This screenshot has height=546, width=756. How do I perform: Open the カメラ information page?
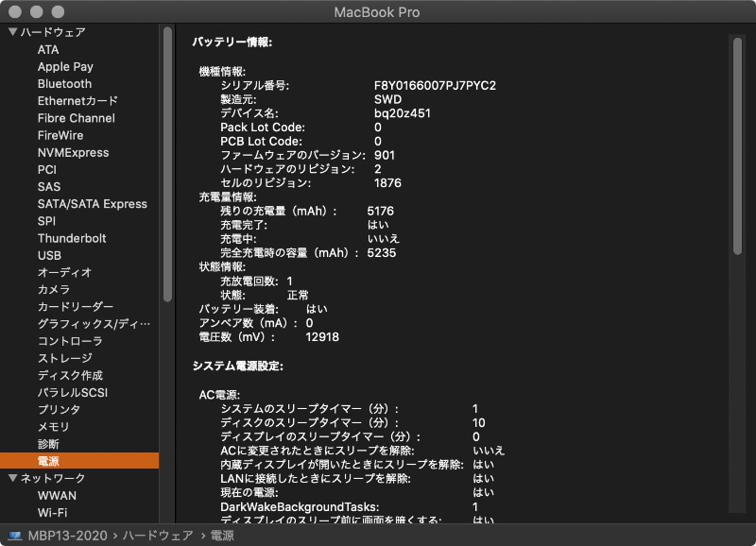click(55, 290)
